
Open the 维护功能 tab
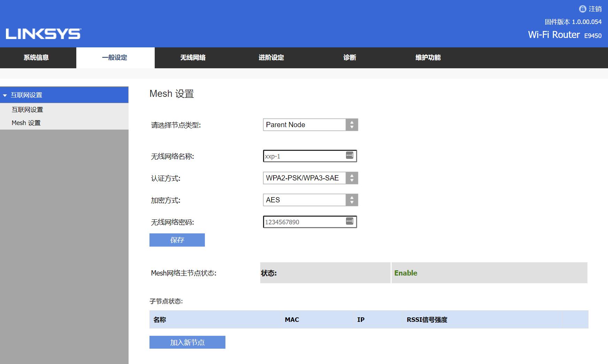pos(428,57)
